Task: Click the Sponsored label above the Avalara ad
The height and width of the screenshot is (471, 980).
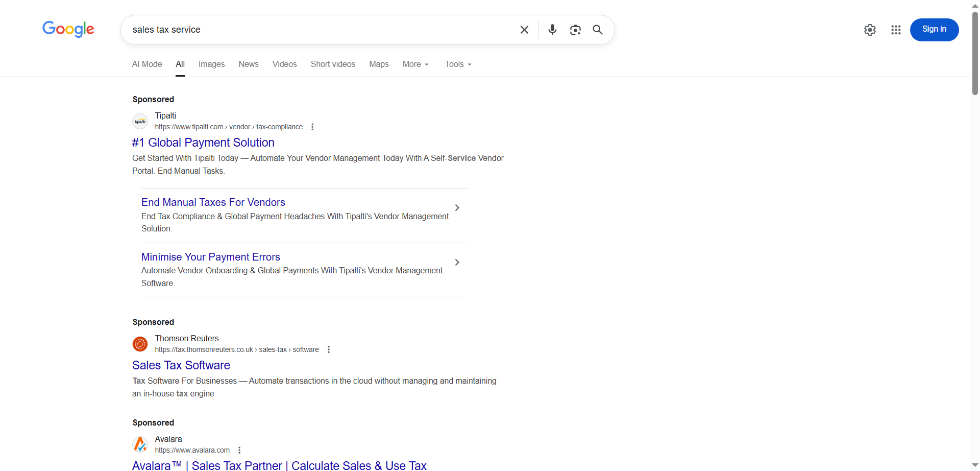Action: (153, 422)
